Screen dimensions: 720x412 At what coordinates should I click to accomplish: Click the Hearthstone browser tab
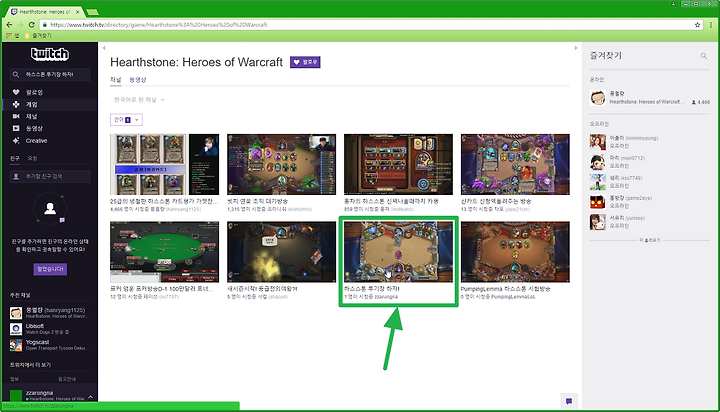[x=45, y=12]
